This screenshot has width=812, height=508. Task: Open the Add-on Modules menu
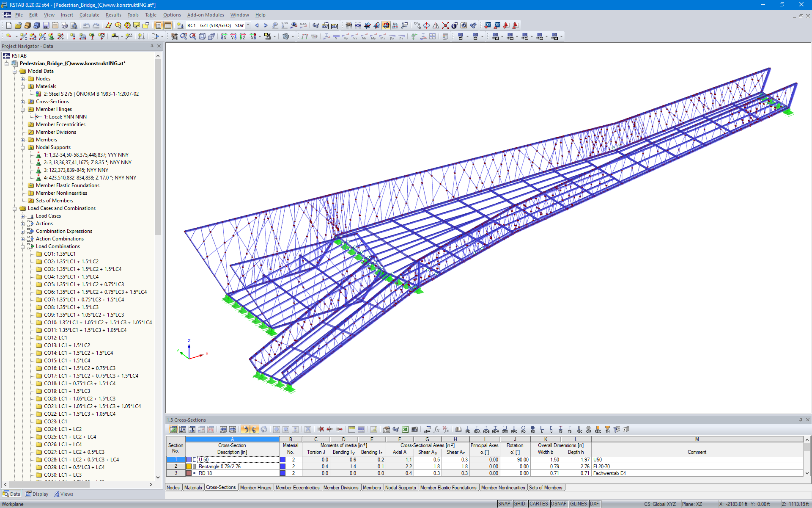(206, 15)
